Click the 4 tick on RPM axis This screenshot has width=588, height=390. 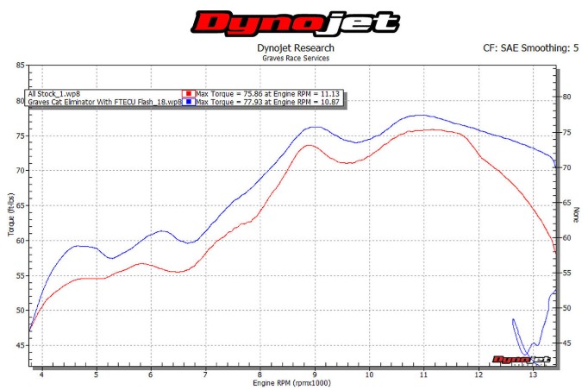point(41,374)
